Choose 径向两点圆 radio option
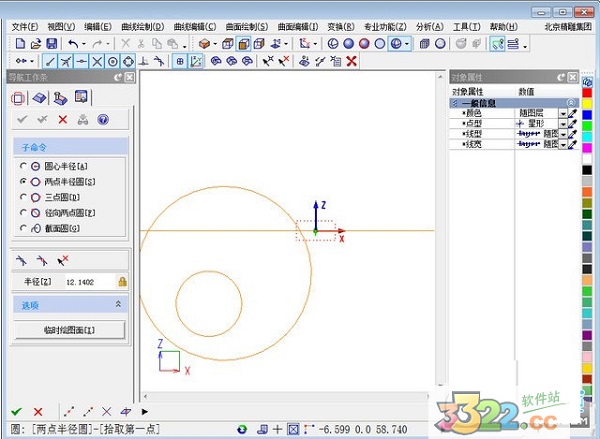Viewport: 600px width, 439px height. pos(23,213)
